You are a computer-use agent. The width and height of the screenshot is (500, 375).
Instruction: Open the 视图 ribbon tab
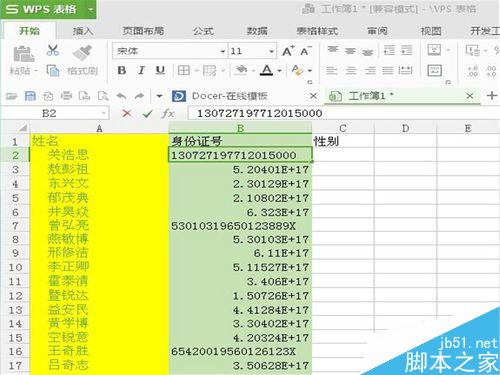pos(431,31)
